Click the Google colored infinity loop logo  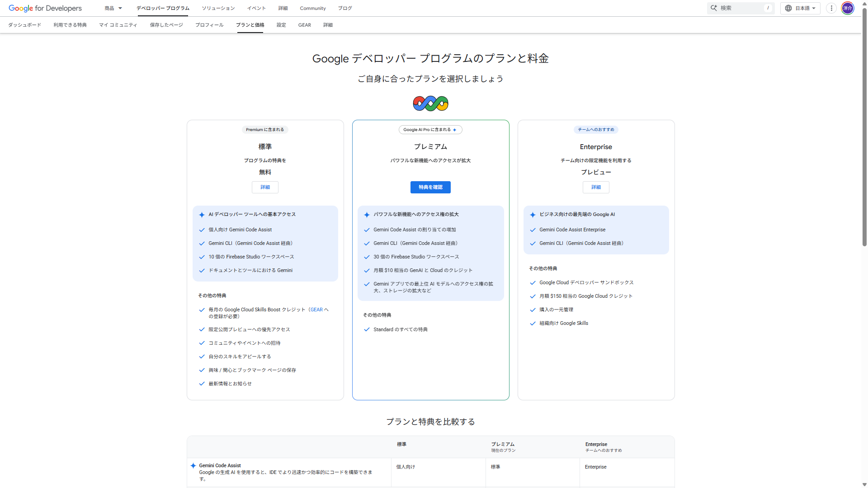tap(430, 103)
